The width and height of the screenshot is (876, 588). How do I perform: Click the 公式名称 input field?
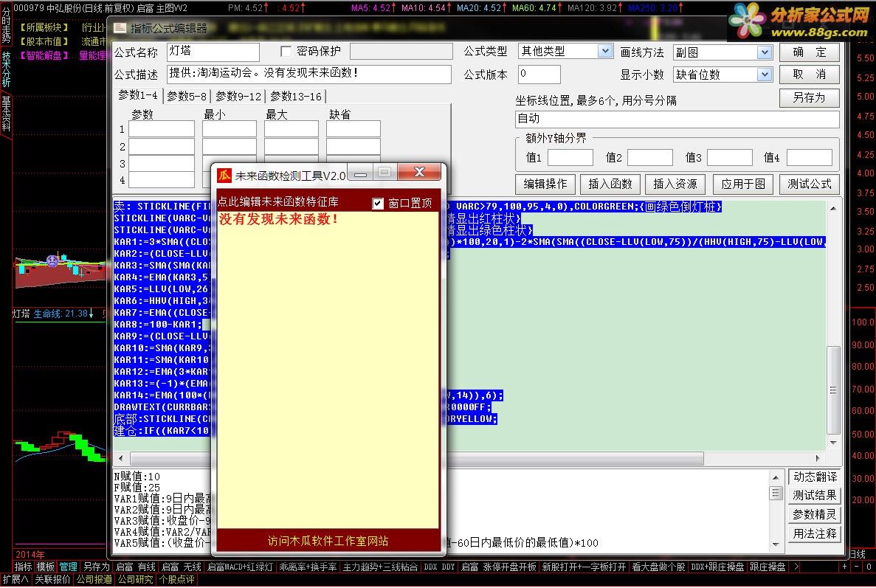[213, 52]
